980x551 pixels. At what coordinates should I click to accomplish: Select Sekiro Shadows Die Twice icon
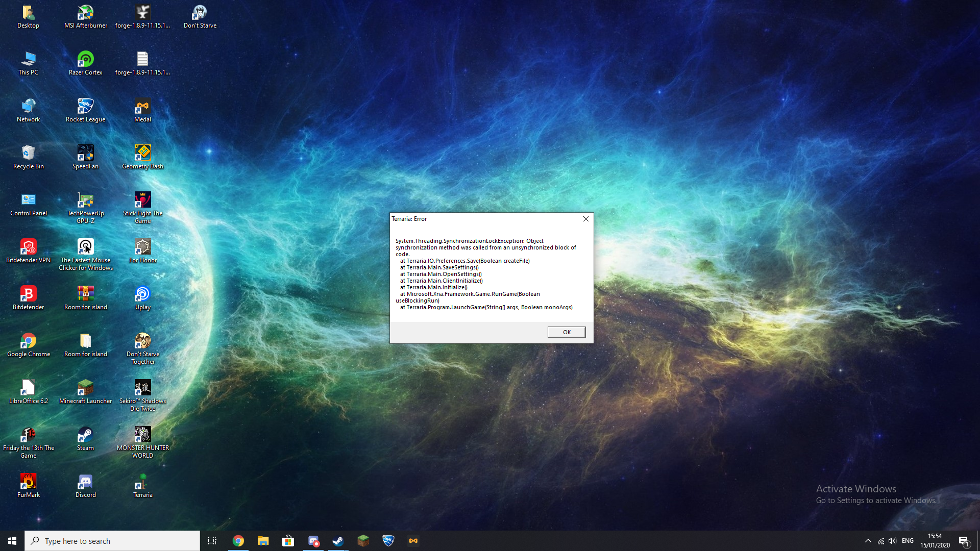pos(143,396)
